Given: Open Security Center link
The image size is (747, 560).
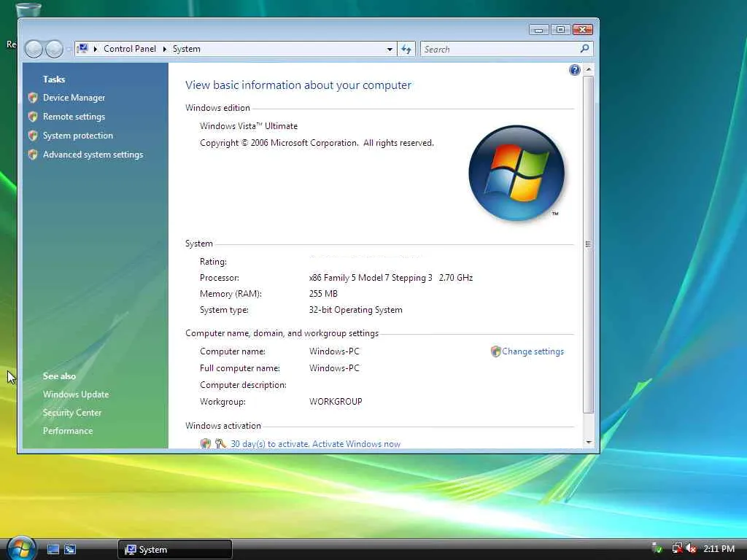Looking at the screenshot, I should point(72,413).
